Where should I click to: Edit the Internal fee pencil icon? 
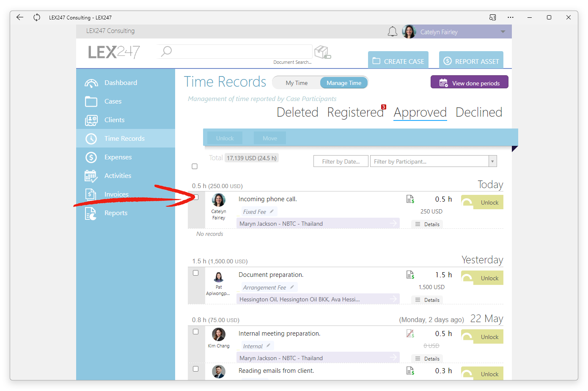268,346
